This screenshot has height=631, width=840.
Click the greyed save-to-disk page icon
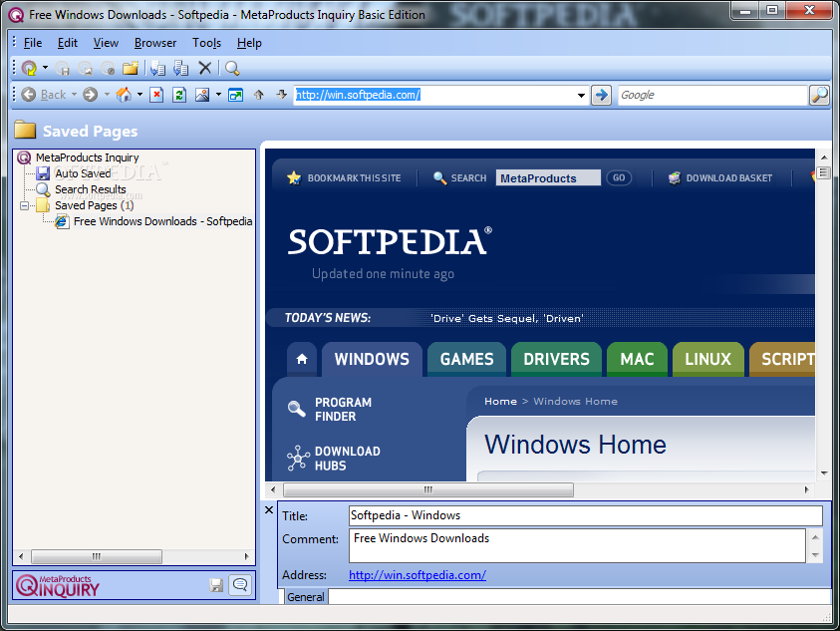(x=63, y=69)
